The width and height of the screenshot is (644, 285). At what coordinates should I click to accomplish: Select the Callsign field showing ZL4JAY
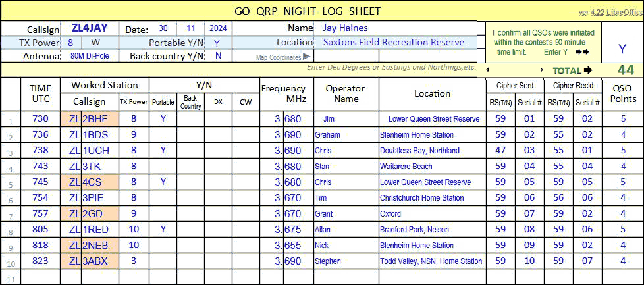[90, 29]
